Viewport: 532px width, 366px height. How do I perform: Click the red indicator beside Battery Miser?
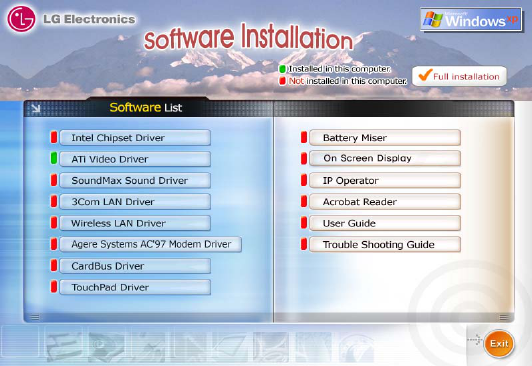click(304, 137)
